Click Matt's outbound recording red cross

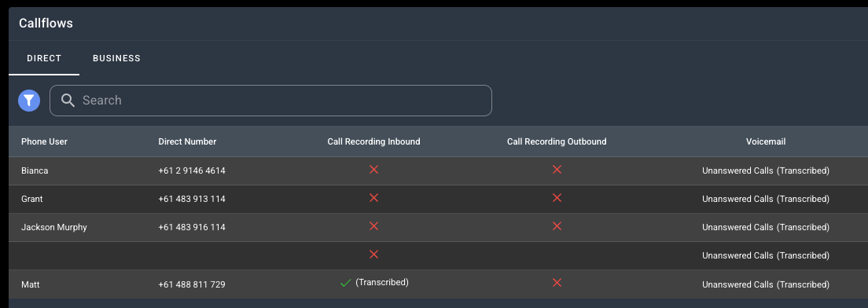pos(557,283)
